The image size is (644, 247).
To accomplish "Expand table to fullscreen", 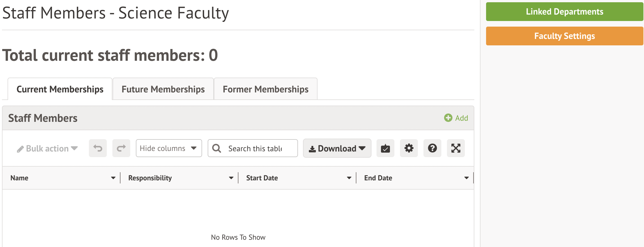I will (456, 148).
